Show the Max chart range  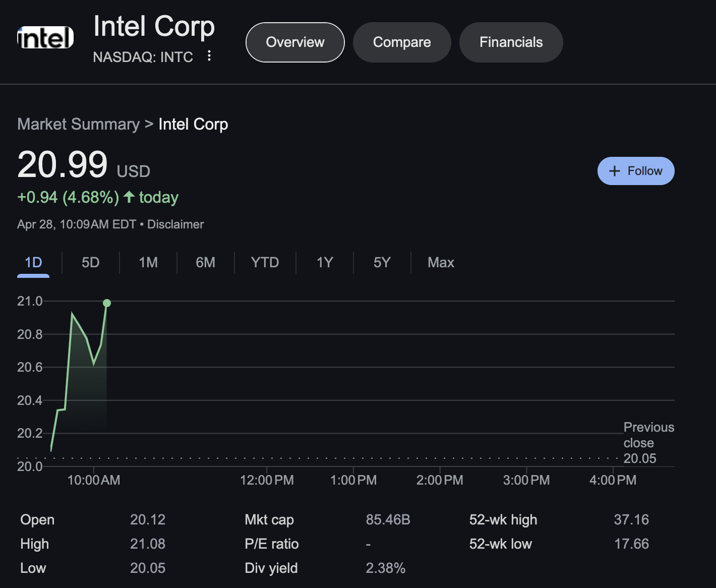[x=441, y=262]
